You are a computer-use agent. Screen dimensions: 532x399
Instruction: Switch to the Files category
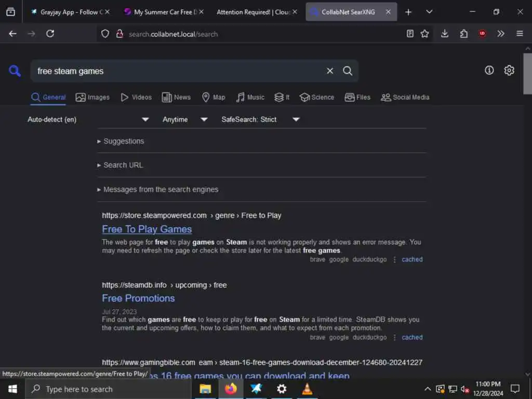[x=357, y=97]
